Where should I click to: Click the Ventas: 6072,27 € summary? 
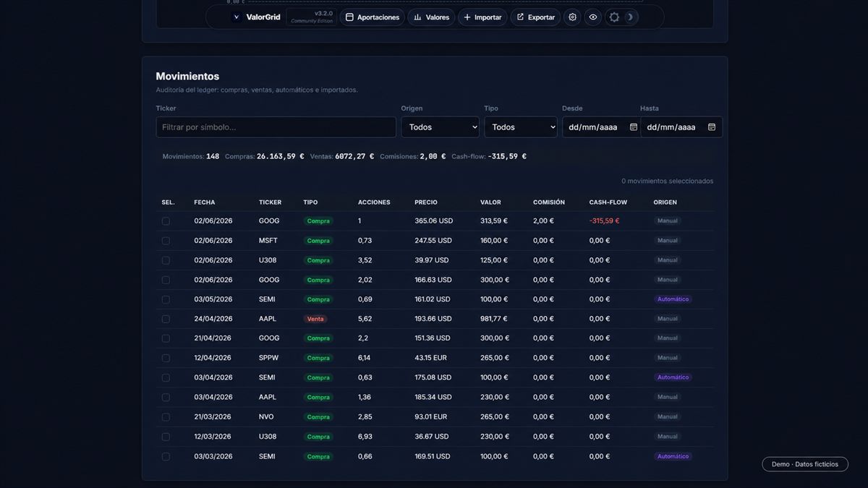(x=342, y=156)
